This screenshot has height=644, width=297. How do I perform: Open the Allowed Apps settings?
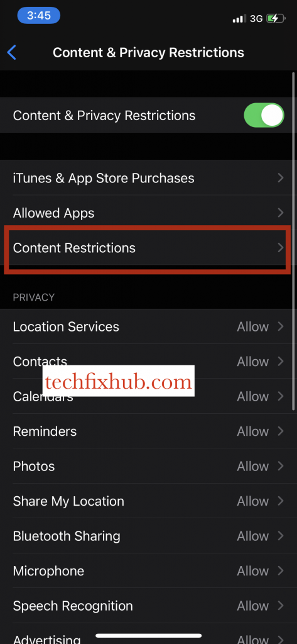click(x=148, y=213)
